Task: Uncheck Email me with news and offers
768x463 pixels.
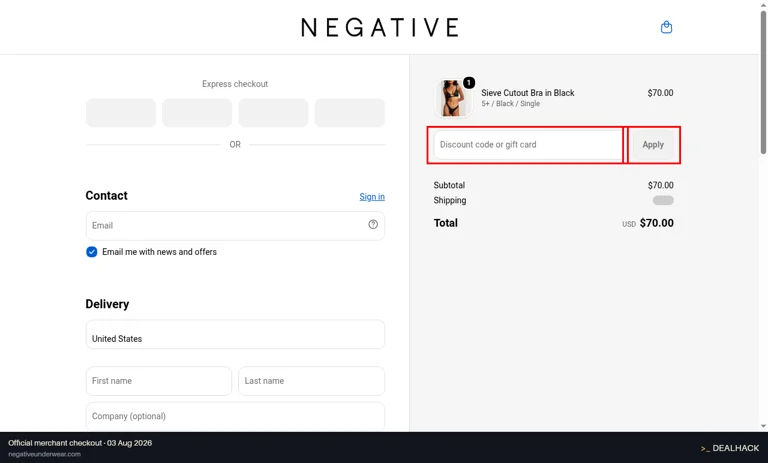Action: click(x=92, y=252)
